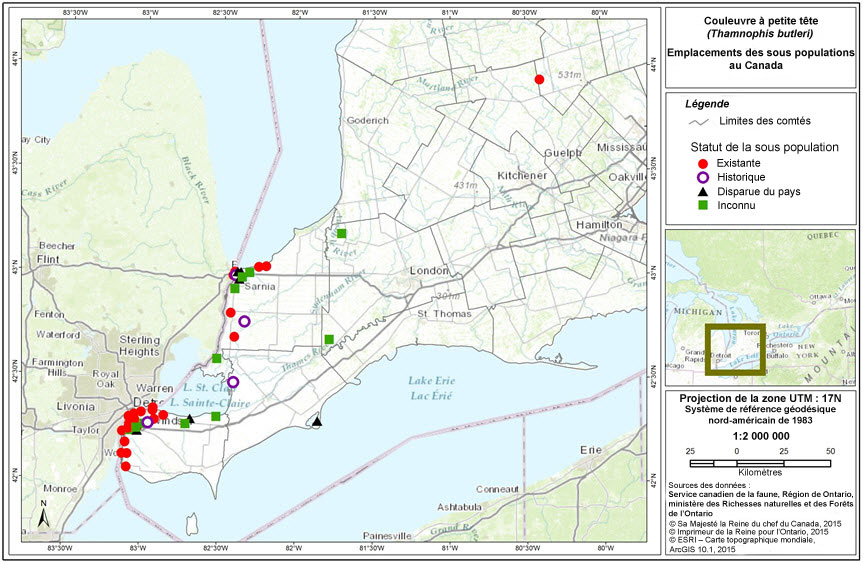Click the green square near Ausable River

coord(341,233)
